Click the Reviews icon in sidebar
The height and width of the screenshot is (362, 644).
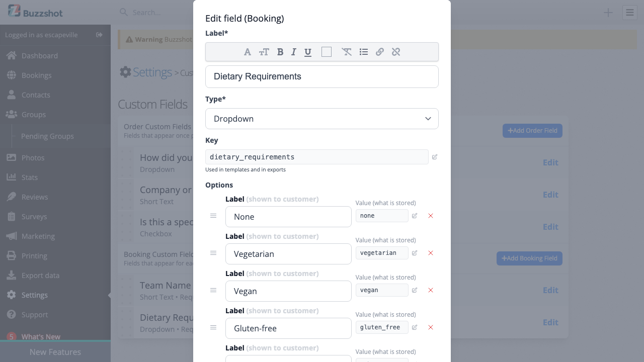(12, 197)
